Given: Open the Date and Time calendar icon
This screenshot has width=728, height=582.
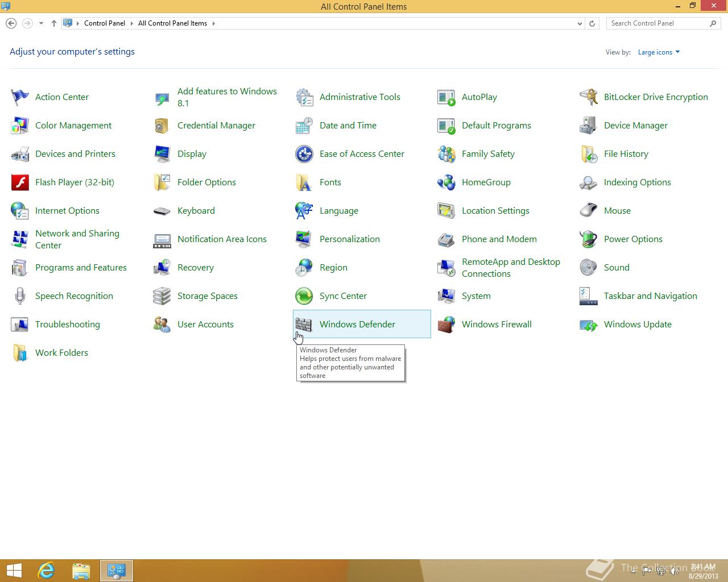Looking at the screenshot, I should click(304, 126).
